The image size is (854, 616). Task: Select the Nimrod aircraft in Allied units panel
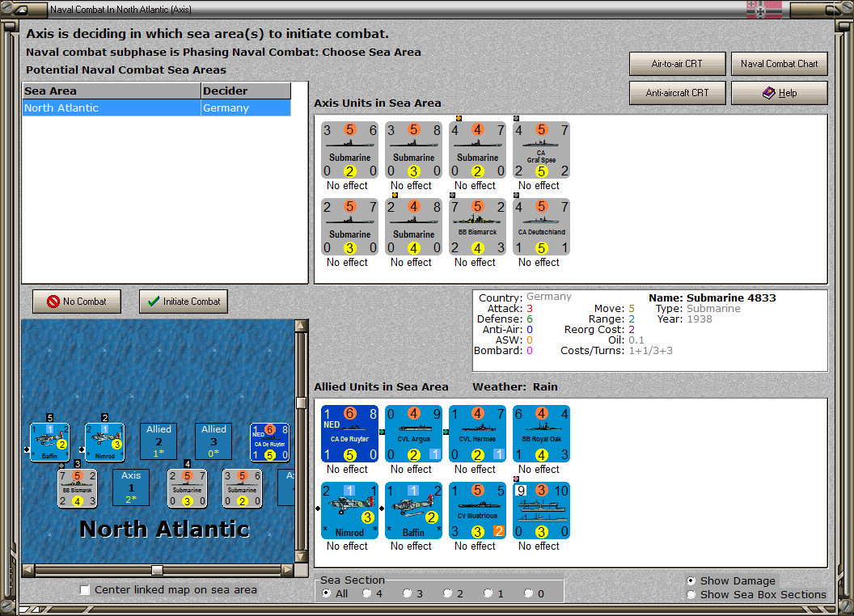click(349, 511)
